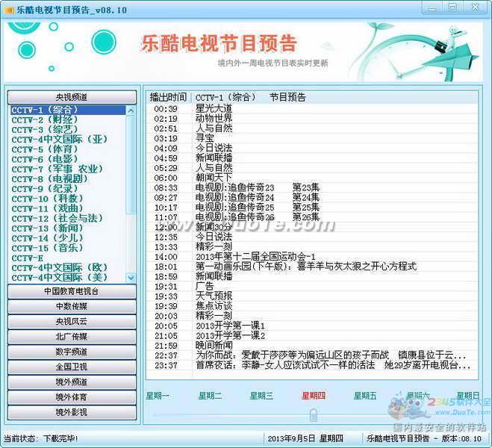492x448 pixels.
Task: Switch to 星期日 schedule
Action: (467, 396)
